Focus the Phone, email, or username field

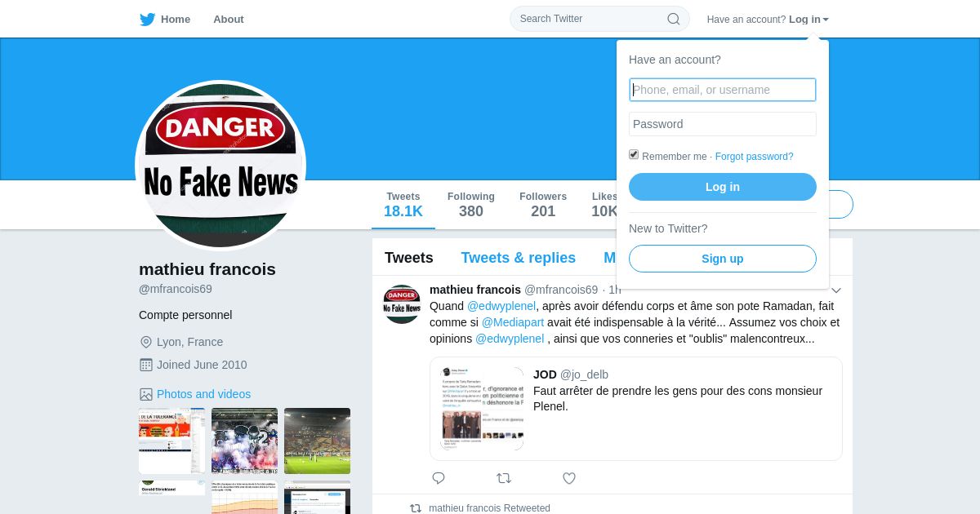click(x=723, y=90)
